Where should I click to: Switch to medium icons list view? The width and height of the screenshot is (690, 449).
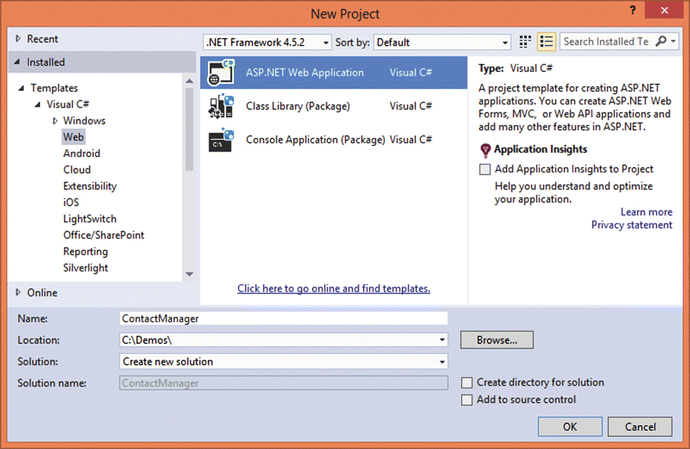(x=546, y=42)
